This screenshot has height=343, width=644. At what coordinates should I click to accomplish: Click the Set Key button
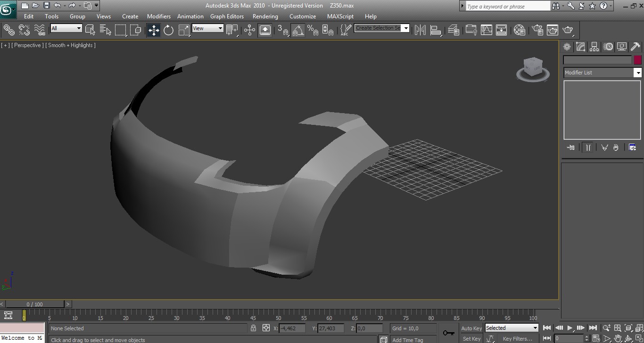click(x=471, y=338)
